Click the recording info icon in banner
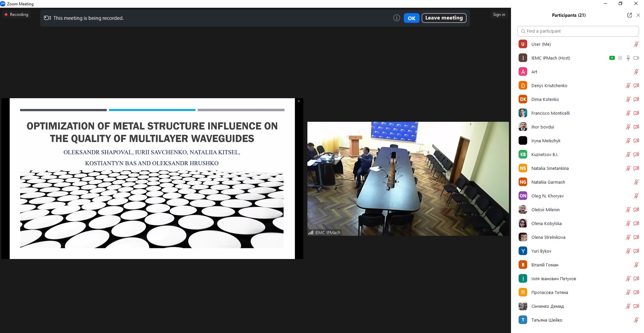The width and height of the screenshot is (644, 333). coord(396,18)
